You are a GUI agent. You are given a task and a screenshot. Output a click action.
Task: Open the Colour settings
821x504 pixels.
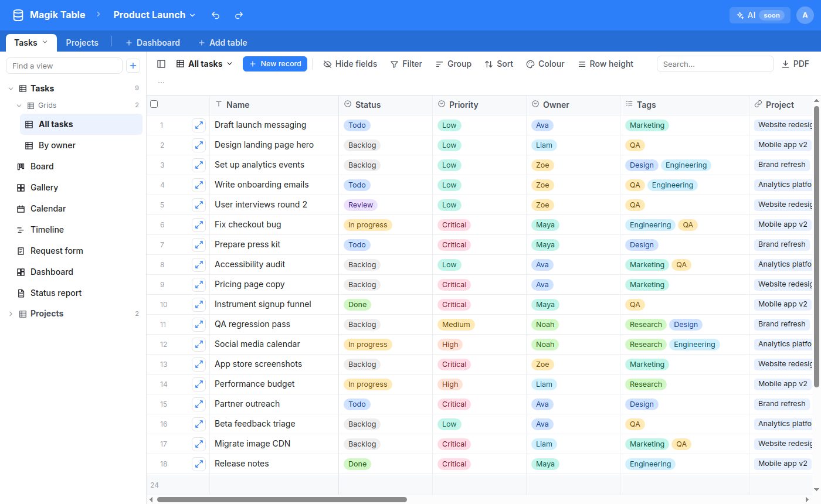545,64
